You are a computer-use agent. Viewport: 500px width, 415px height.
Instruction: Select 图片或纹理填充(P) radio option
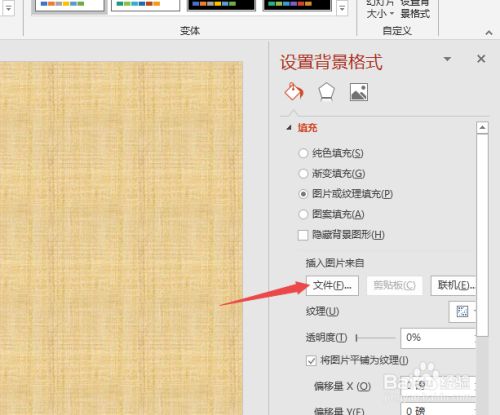click(x=303, y=194)
